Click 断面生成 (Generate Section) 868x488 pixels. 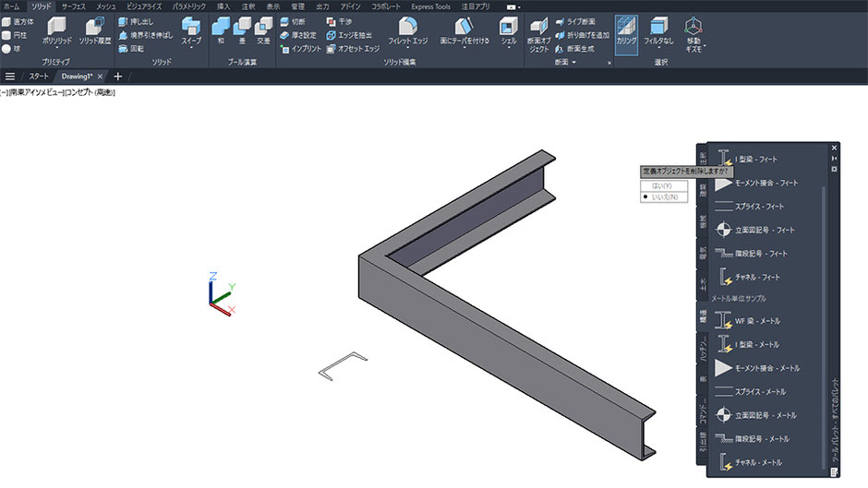(x=574, y=49)
